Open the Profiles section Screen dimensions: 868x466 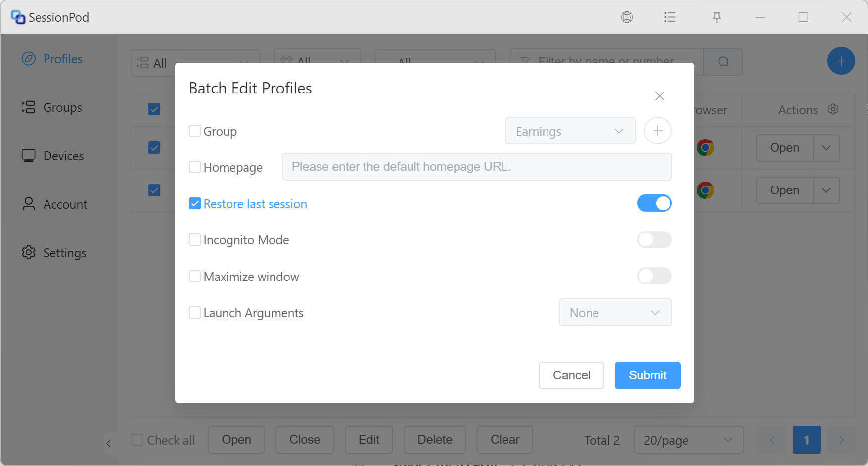[52, 59]
